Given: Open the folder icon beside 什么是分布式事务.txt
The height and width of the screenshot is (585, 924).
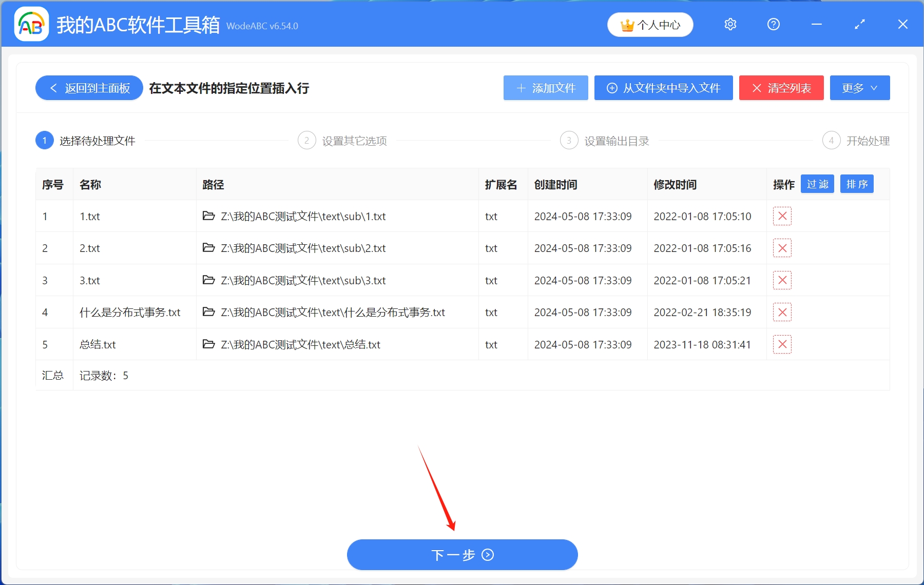Looking at the screenshot, I should 208,312.
